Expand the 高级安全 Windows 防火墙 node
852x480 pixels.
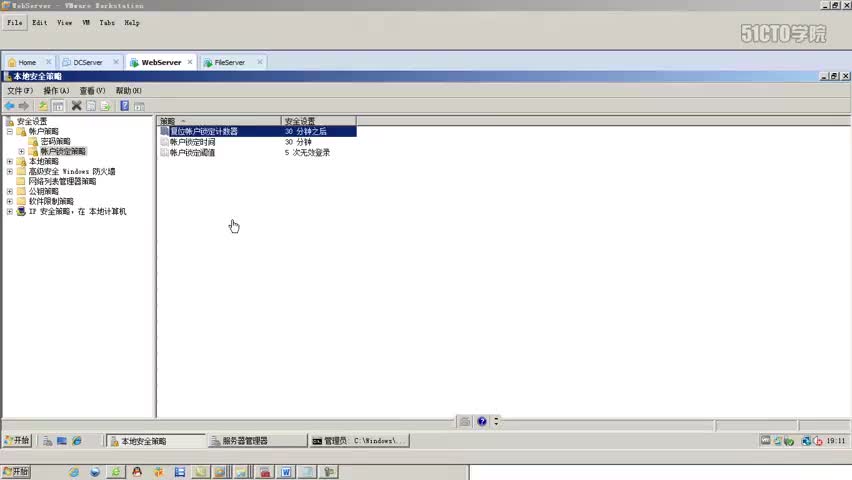coord(10,171)
